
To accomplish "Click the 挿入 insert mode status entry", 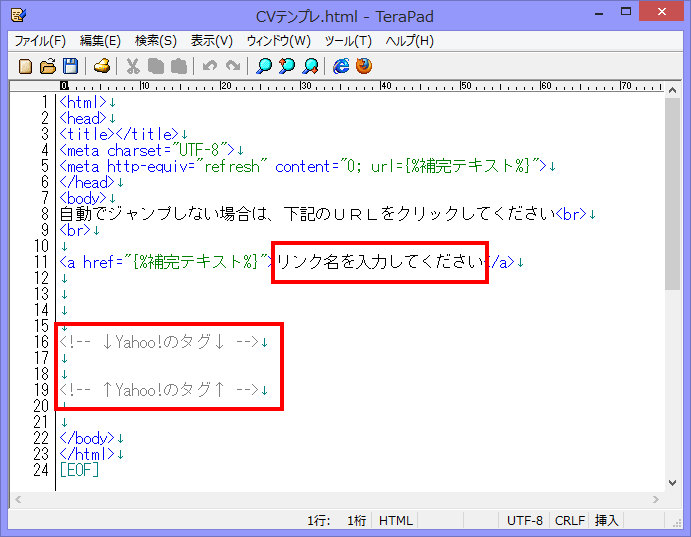I will pos(606,521).
